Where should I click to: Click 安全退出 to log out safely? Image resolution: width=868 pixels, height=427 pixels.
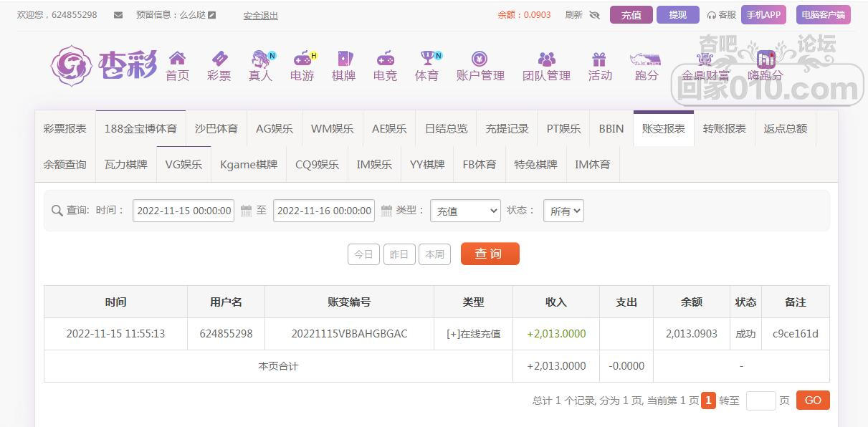pos(259,15)
